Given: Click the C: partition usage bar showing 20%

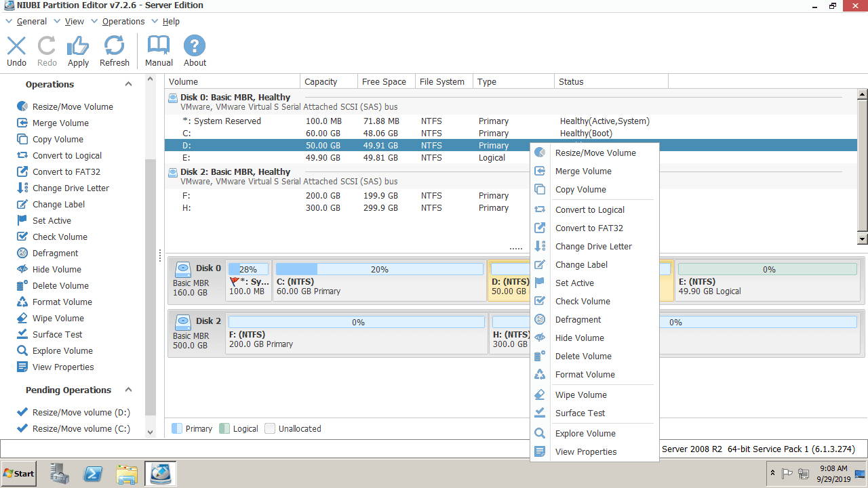Looking at the screenshot, I should [379, 269].
